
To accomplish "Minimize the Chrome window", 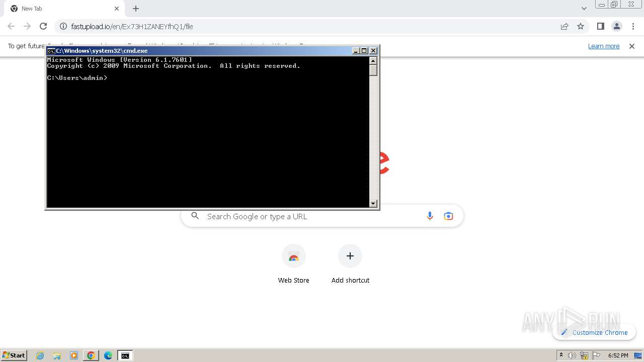I will click(601, 5).
